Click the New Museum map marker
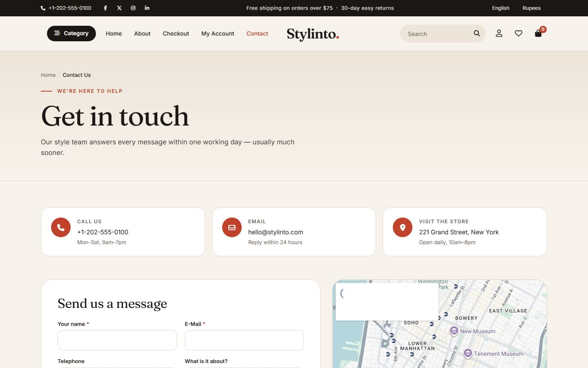 point(454,331)
